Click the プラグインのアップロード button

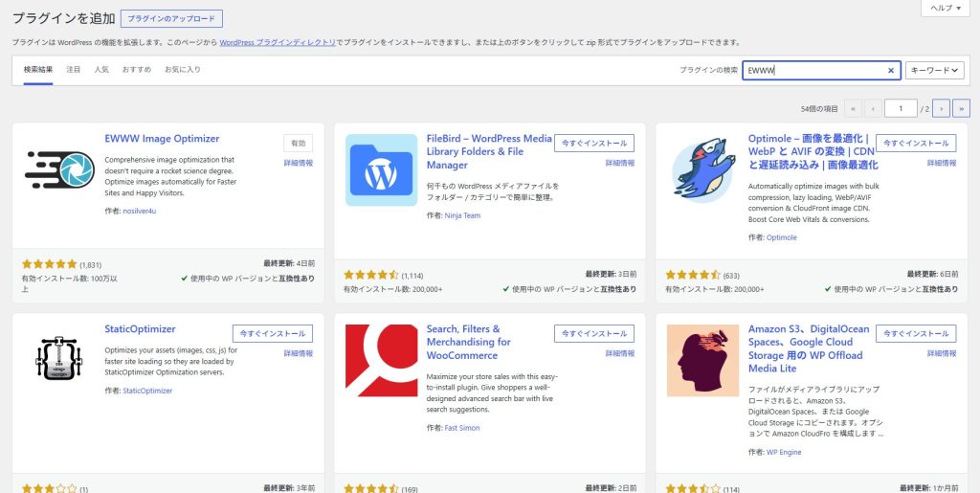pos(171,19)
